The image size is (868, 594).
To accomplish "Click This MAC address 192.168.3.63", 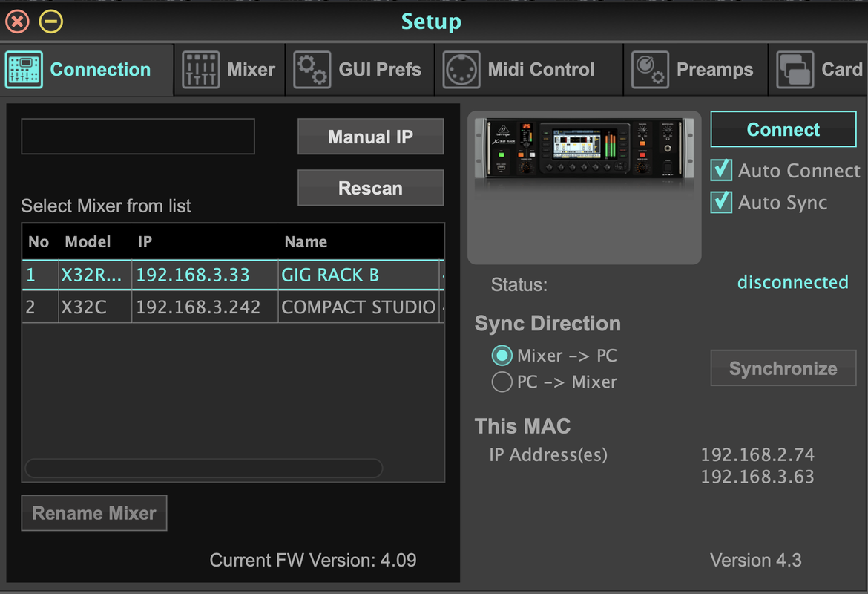I will 757,477.
